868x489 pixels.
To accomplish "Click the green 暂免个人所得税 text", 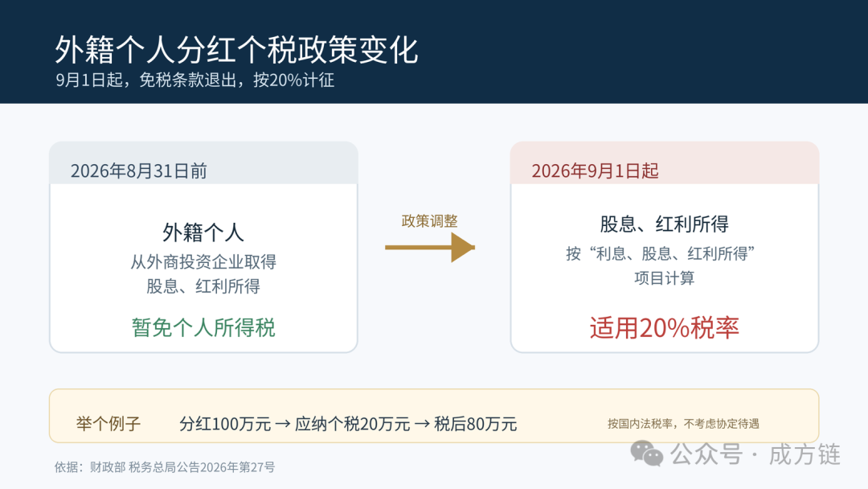I will pyautogui.click(x=203, y=328).
